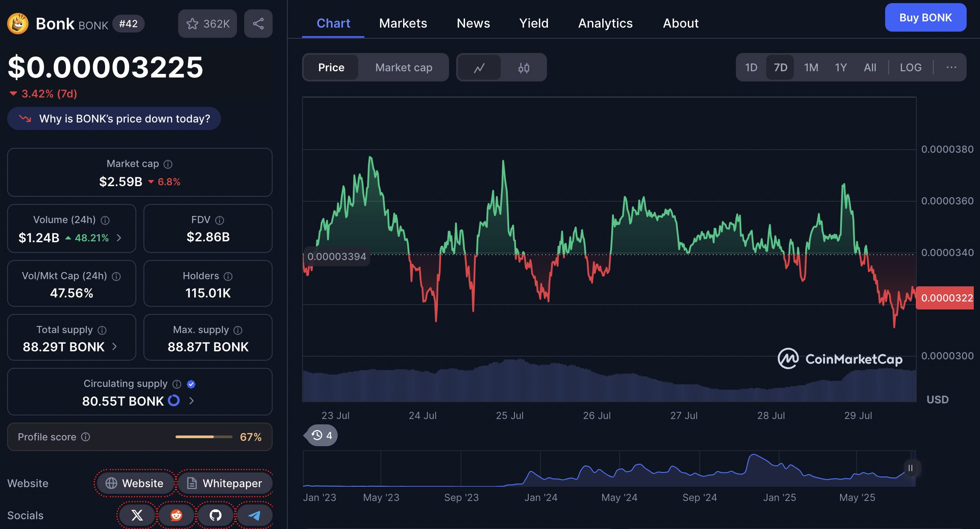The image size is (980, 529).
Task: Open the Chart tab
Action: [x=333, y=23]
